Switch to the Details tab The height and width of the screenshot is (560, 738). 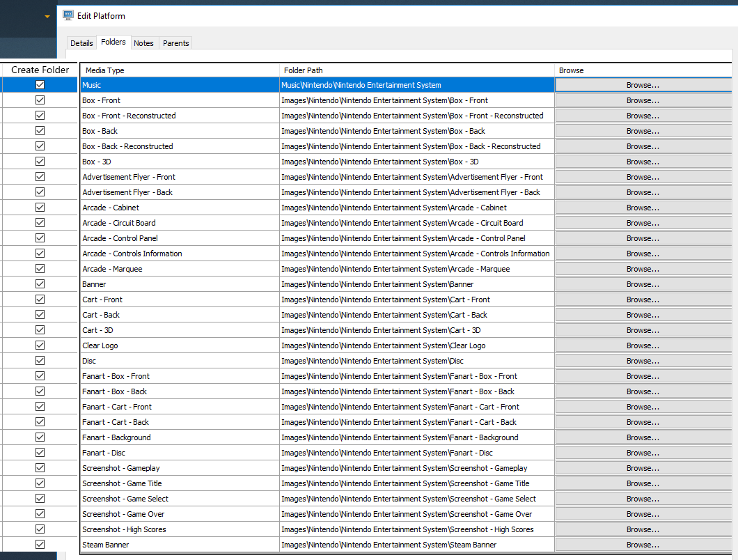pos(81,43)
